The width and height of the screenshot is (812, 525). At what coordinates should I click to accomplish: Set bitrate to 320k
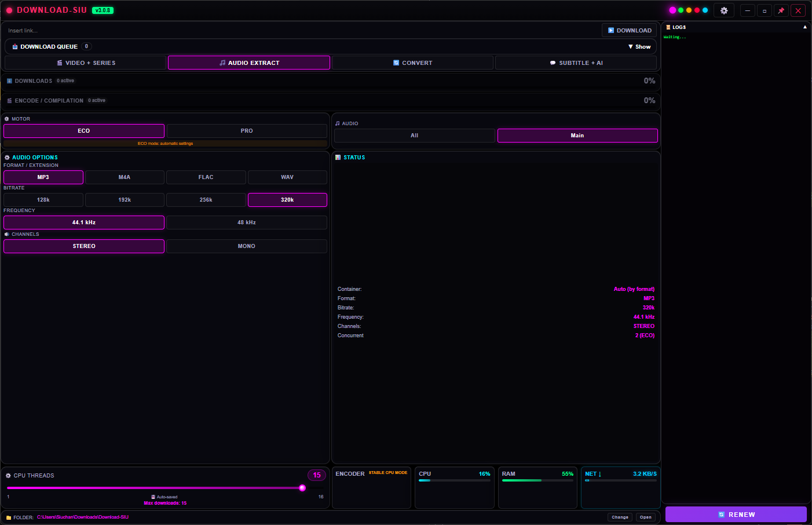click(x=287, y=200)
